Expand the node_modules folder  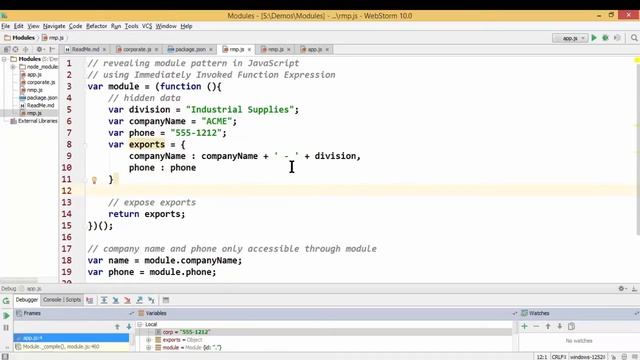coord(13,67)
